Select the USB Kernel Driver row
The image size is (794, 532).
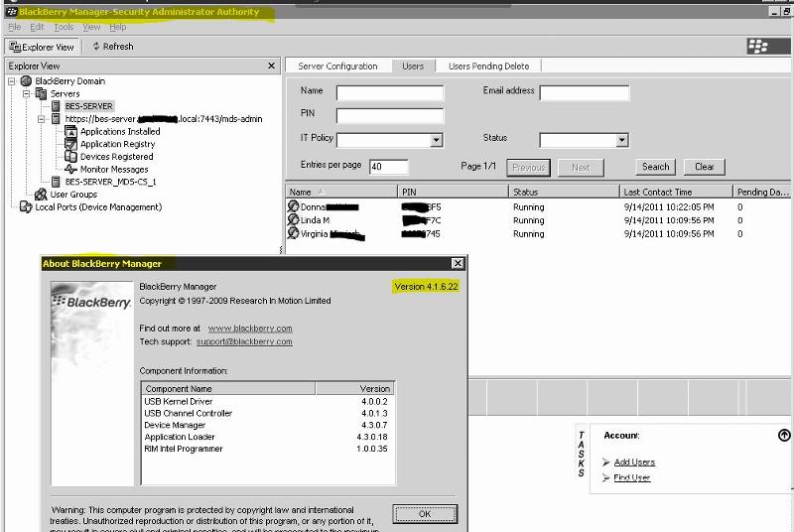pyautogui.click(x=268, y=401)
